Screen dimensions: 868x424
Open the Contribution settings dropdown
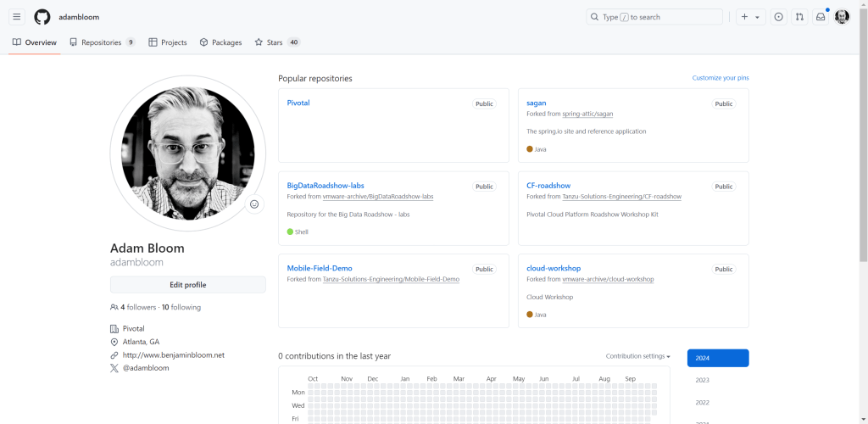(x=637, y=356)
